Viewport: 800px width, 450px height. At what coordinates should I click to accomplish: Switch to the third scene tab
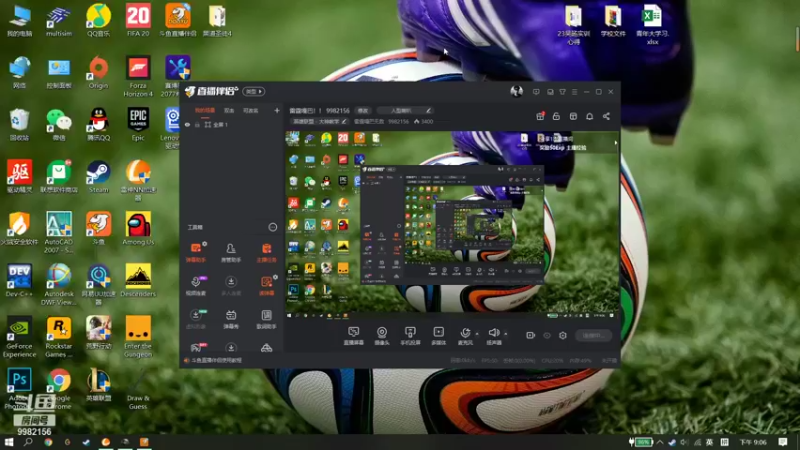click(251, 110)
